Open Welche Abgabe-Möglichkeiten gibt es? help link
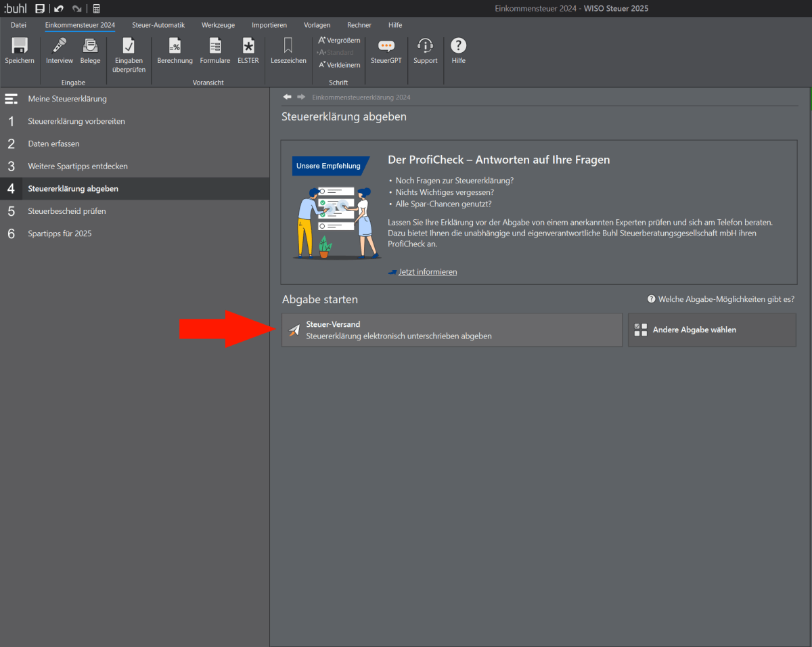This screenshot has height=647, width=812. [721, 298]
